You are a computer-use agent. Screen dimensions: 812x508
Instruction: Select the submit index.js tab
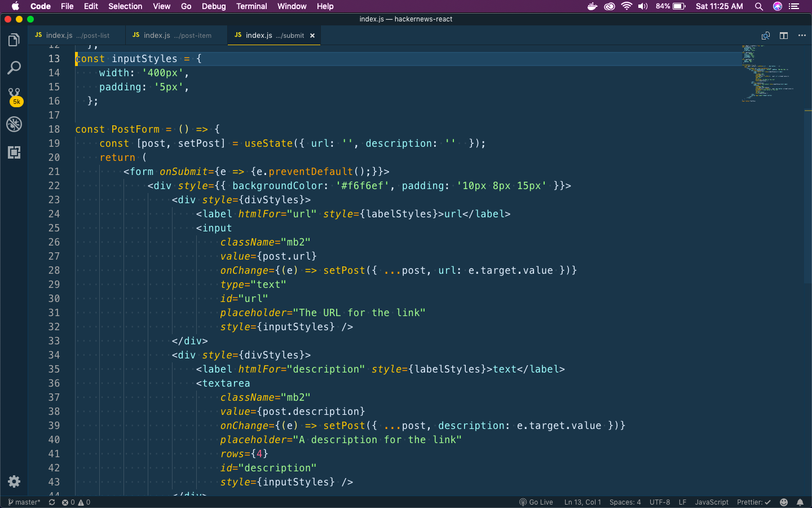(274, 35)
